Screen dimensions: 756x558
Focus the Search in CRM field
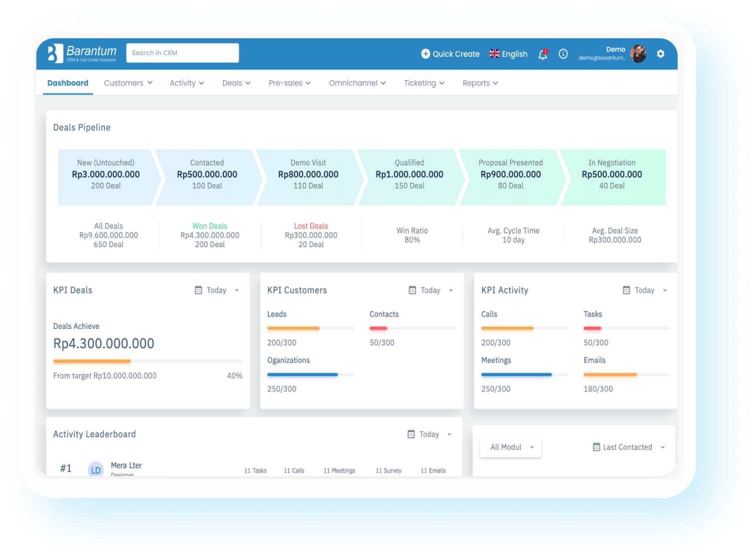183,53
